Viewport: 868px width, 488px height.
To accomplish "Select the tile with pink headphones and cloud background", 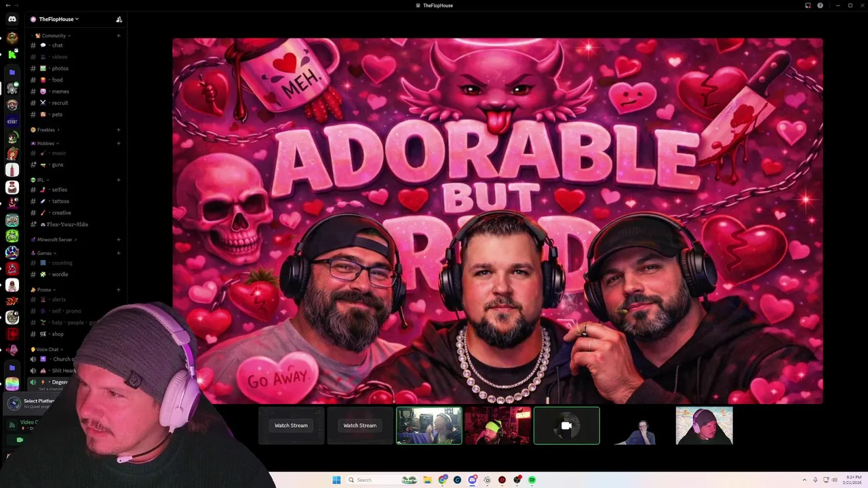I will (x=704, y=426).
